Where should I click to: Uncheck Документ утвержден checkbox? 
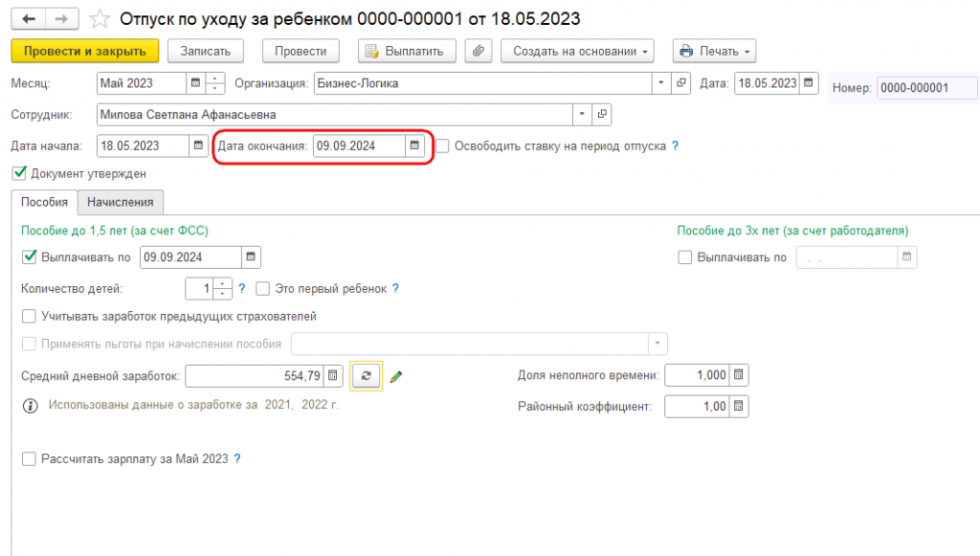[x=19, y=173]
